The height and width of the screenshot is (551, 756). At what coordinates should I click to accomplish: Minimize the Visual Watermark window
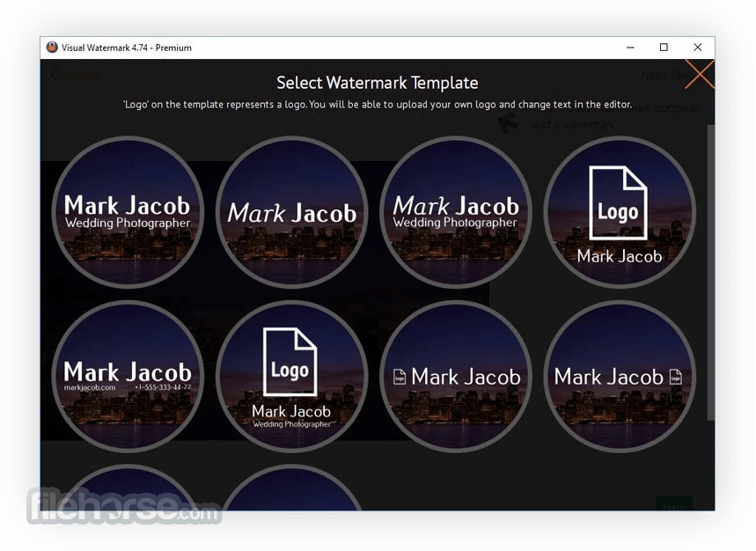click(630, 48)
